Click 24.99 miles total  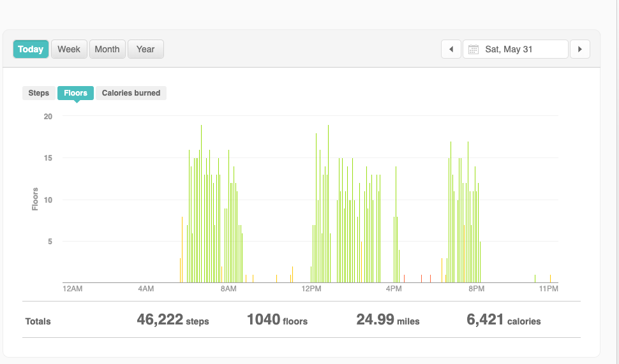click(387, 320)
